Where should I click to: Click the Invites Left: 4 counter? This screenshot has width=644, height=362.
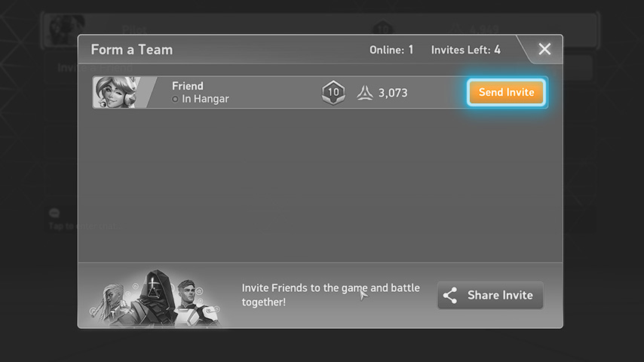tap(465, 50)
